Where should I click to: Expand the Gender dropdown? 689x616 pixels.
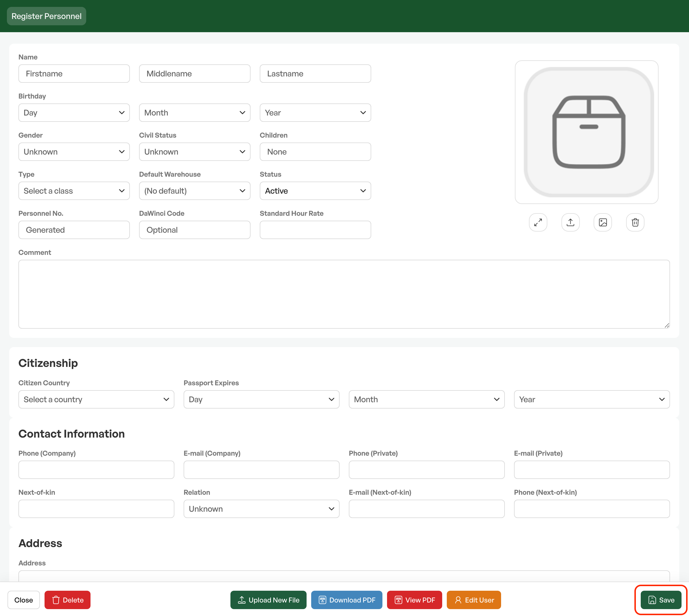pyautogui.click(x=74, y=152)
